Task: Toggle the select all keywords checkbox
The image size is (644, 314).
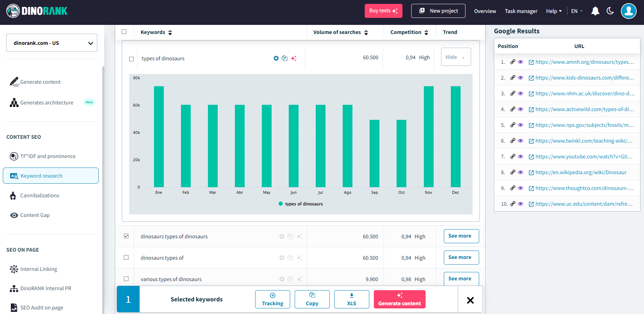Action: pos(124,32)
